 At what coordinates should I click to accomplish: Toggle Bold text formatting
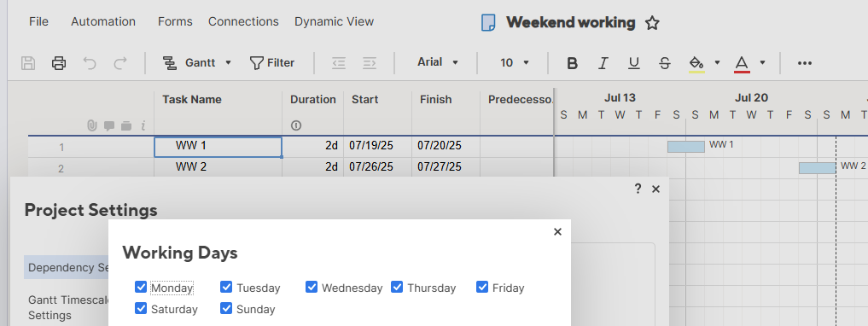[573, 63]
